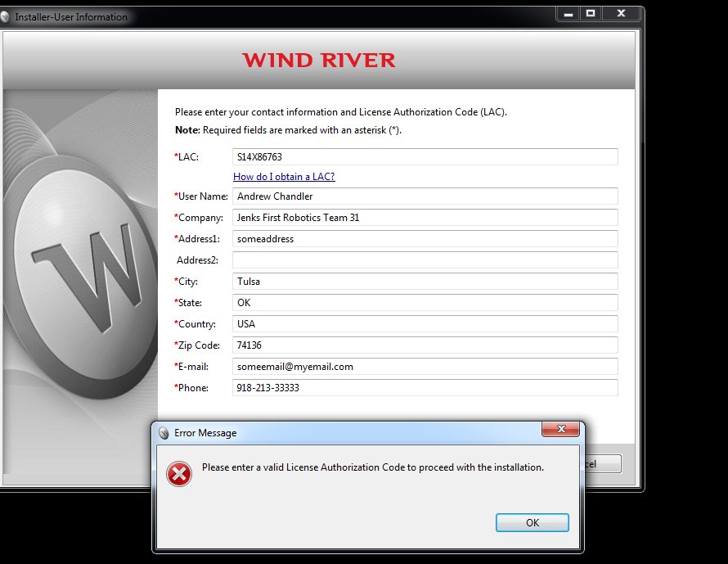Click the 'Please enter your contact information' text
The height and width of the screenshot is (564, 728).
pyautogui.click(x=341, y=112)
